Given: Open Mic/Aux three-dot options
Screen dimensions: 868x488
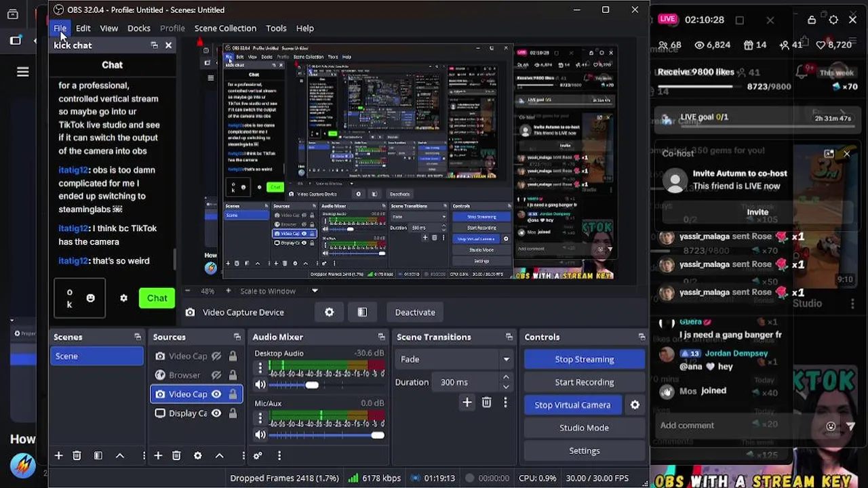Looking at the screenshot, I should (x=260, y=418).
